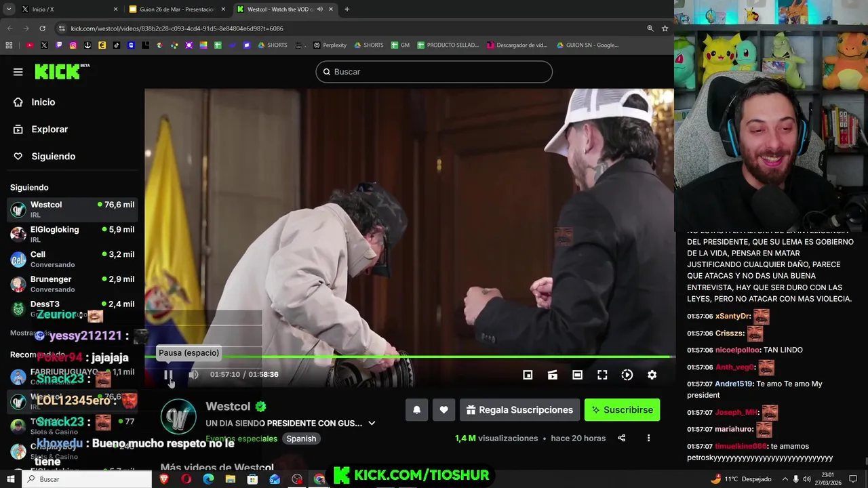Click the address bar URL
The image size is (868, 488).
[177, 28]
